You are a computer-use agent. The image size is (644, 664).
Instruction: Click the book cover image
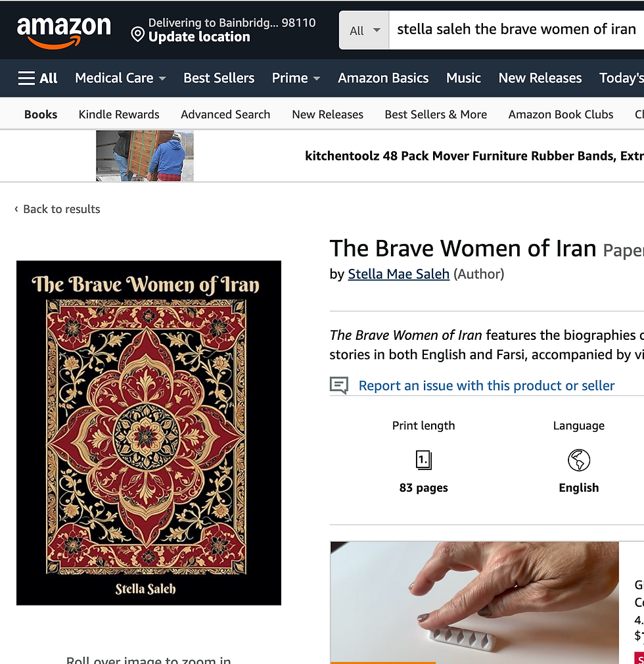click(x=149, y=433)
